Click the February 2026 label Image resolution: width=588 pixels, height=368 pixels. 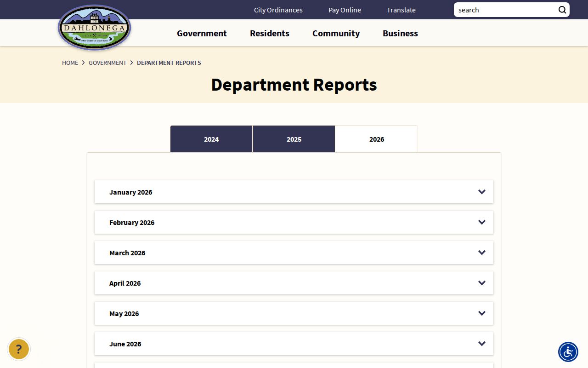[132, 222]
